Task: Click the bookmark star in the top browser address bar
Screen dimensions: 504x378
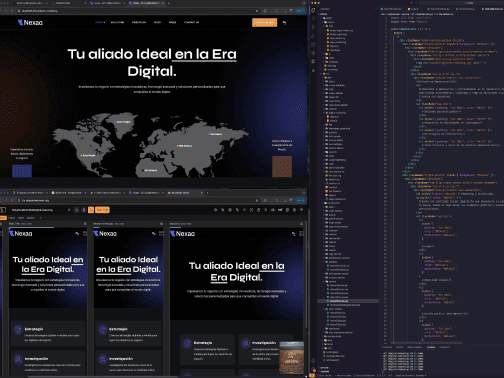Action: [257, 11]
